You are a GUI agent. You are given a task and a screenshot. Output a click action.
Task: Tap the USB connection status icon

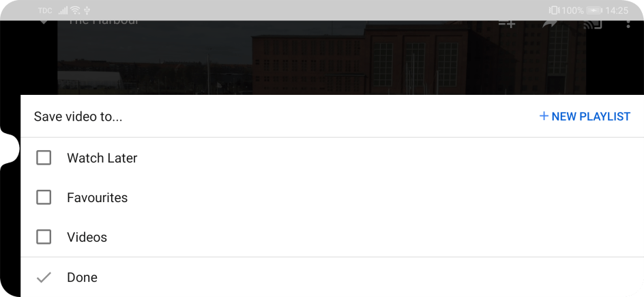[x=87, y=10]
